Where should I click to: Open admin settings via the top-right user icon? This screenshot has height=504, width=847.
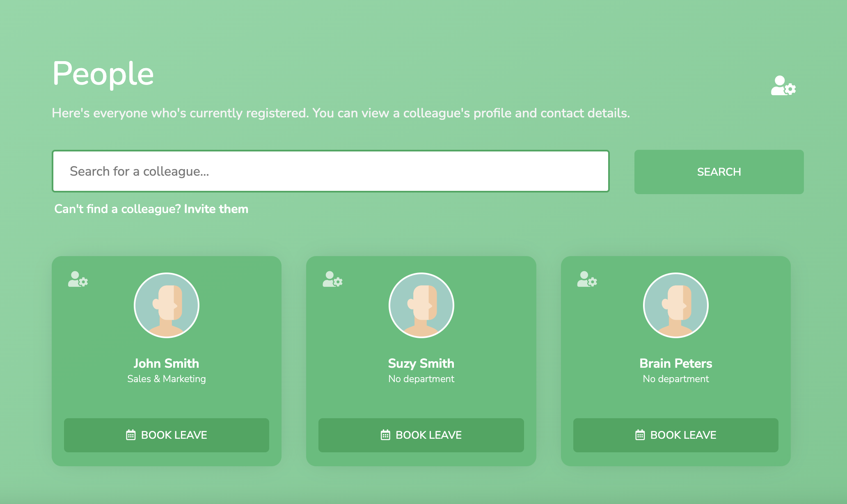point(783,86)
